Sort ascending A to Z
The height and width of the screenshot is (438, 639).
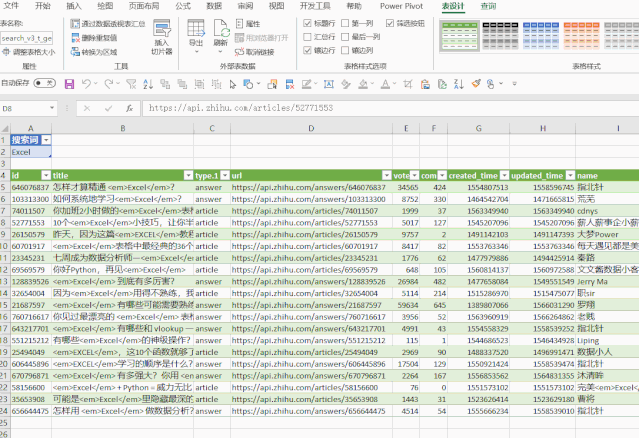click(148, 84)
